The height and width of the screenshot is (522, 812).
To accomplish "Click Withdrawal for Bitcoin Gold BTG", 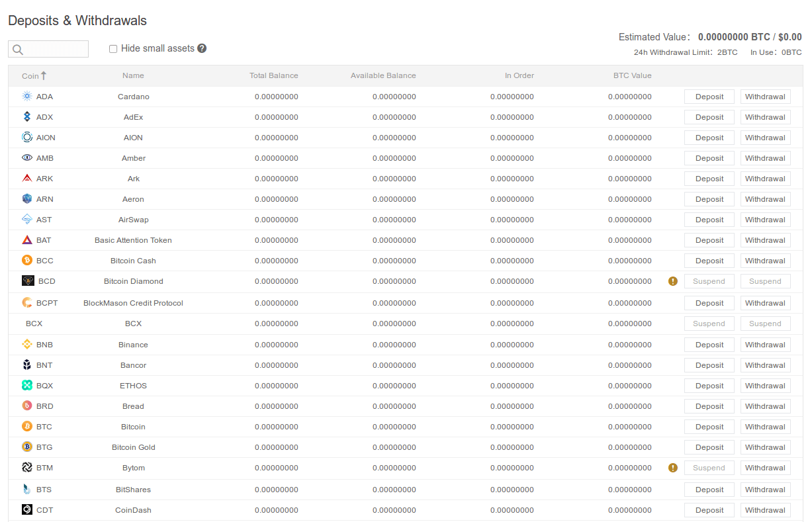I will pos(765,447).
